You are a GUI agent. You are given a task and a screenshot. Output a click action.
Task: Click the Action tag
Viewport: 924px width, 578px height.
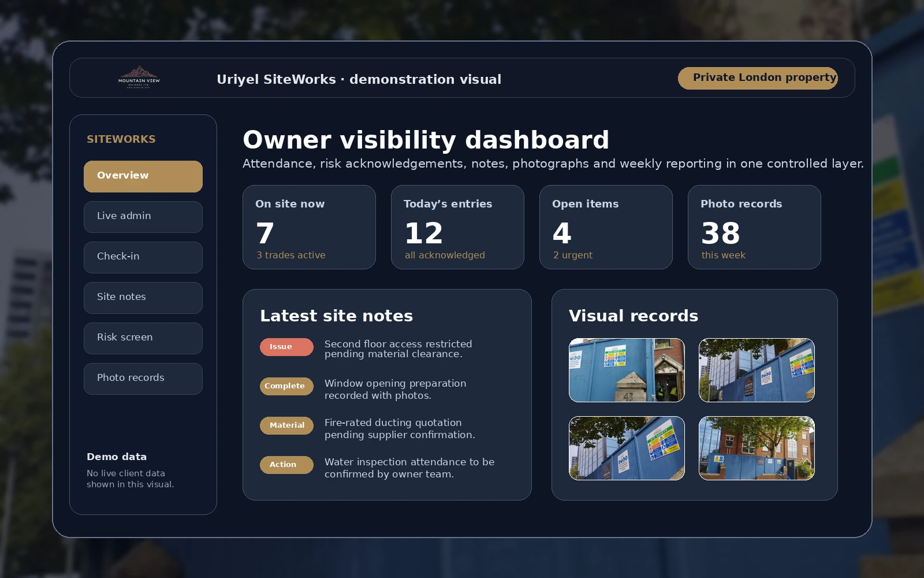(x=286, y=465)
